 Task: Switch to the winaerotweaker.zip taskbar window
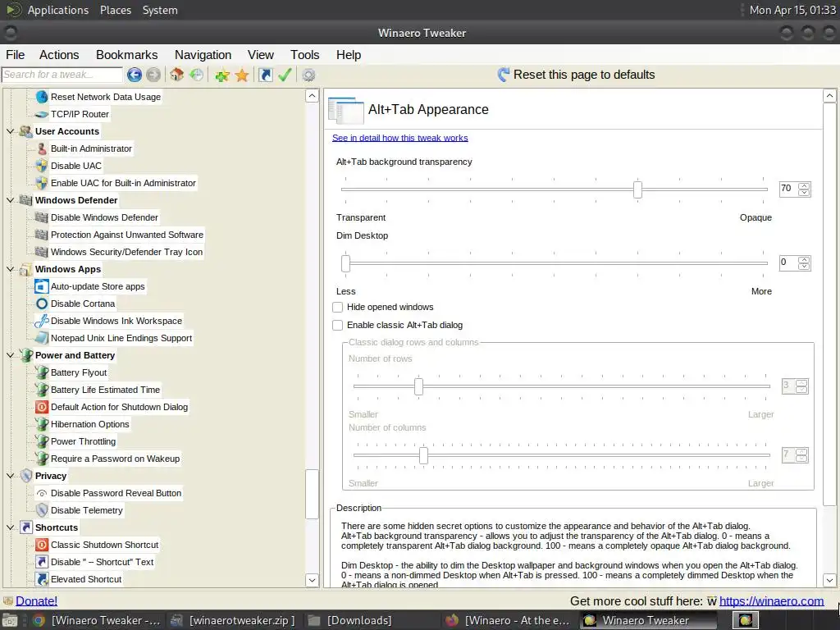click(x=233, y=620)
